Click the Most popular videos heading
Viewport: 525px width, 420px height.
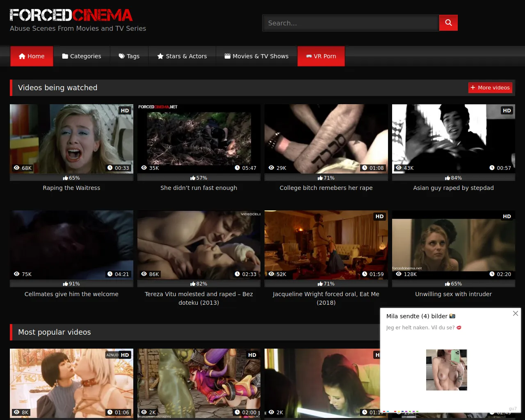55,332
